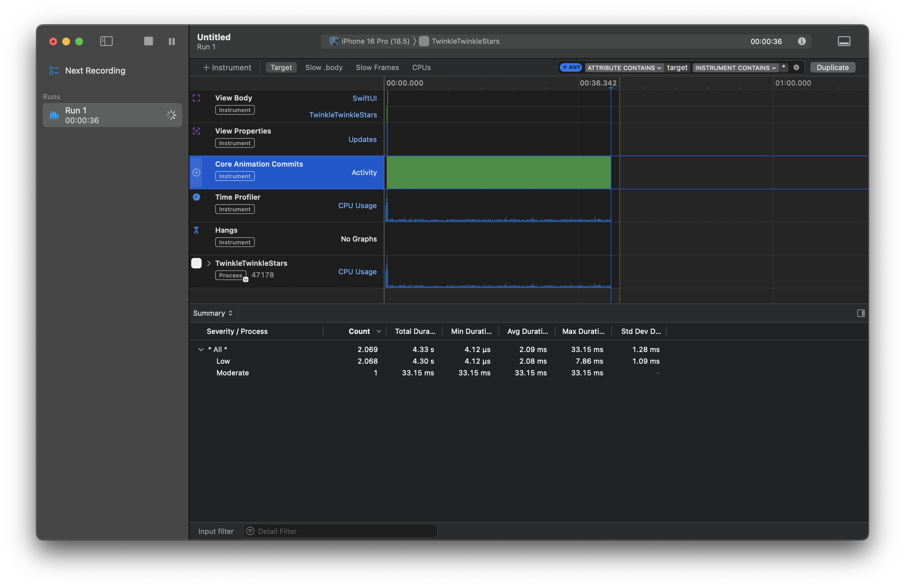The image size is (905, 588).
Task: Click the Next Recording settings icon
Action: click(53, 70)
